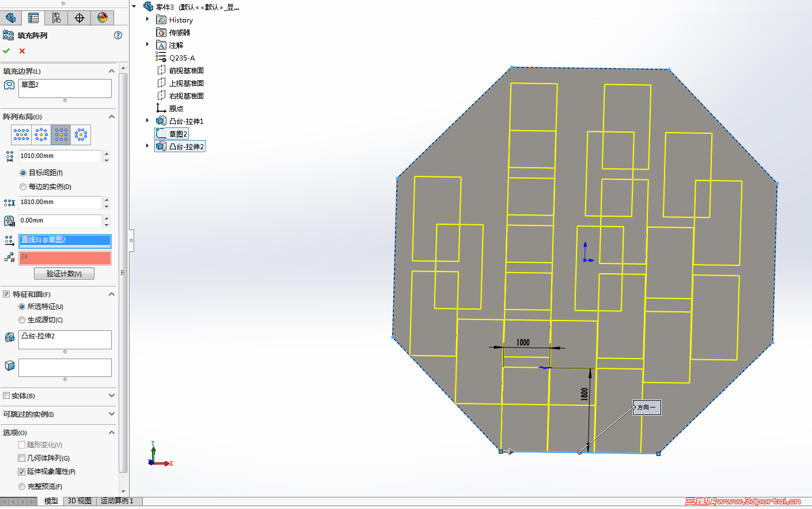Switch to the 运动算例 1 tab
Viewport: 812px width, 509px height.
(x=117, y=501)
